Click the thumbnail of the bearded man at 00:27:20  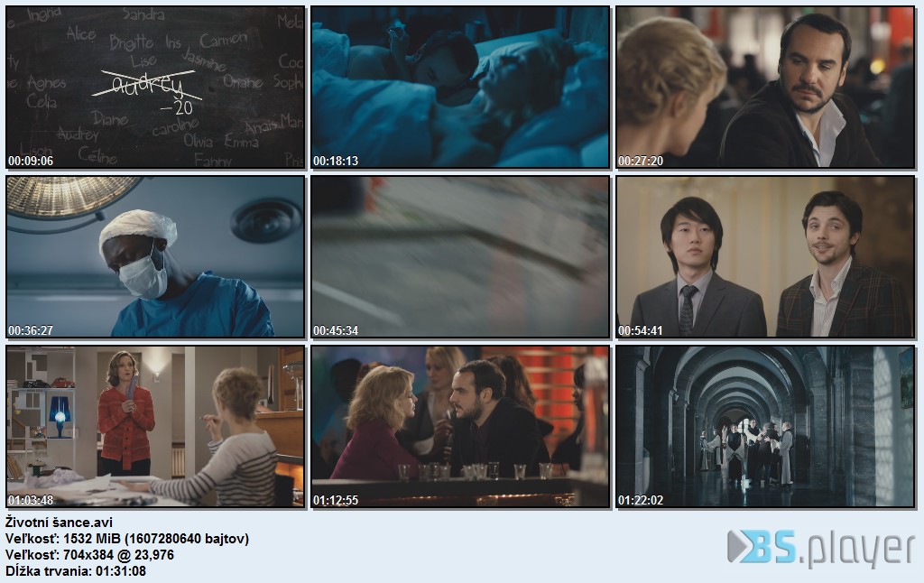pyautogui.click(x=765, y=88)
